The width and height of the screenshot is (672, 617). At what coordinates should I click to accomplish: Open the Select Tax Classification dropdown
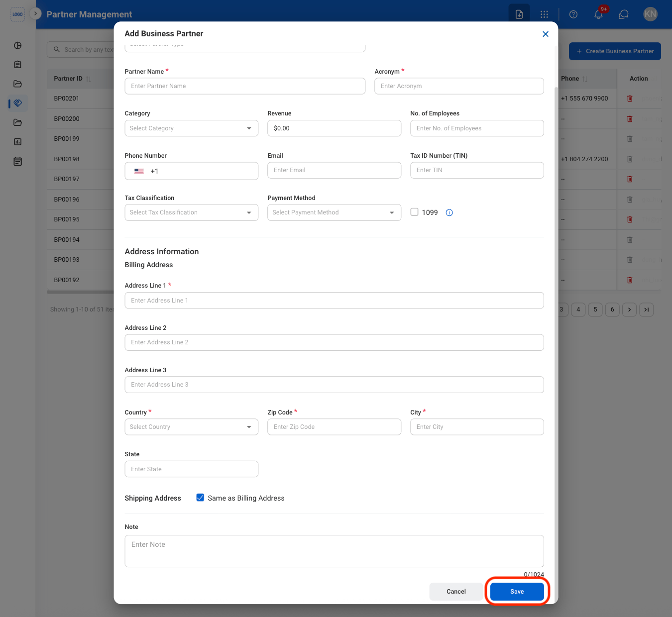coord(192,212)
